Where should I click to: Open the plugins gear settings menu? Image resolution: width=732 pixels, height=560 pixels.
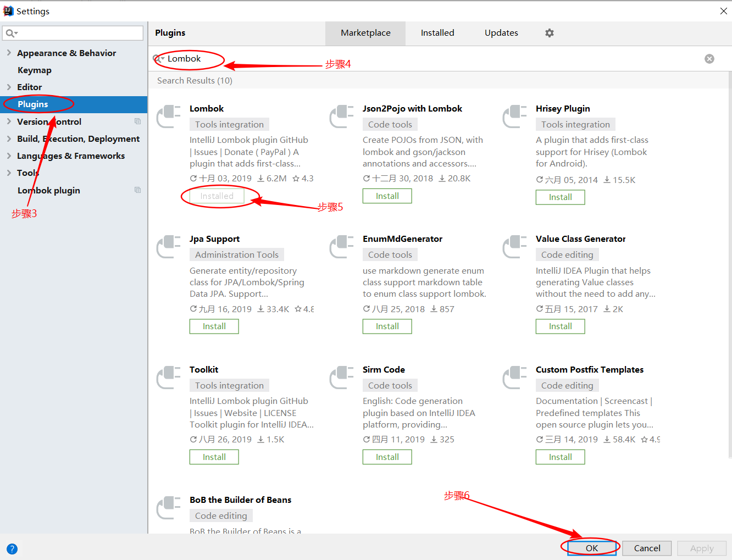point(550,33)
